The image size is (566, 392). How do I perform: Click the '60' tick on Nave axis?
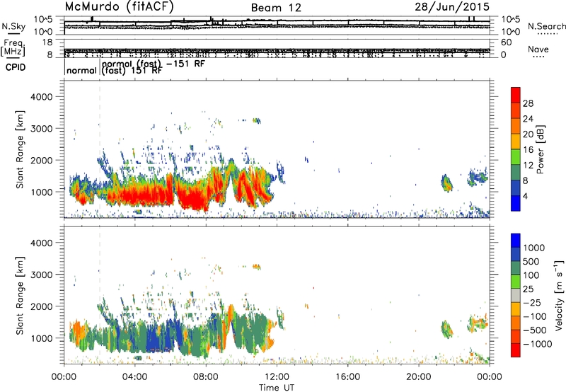[x=506, y=42]
